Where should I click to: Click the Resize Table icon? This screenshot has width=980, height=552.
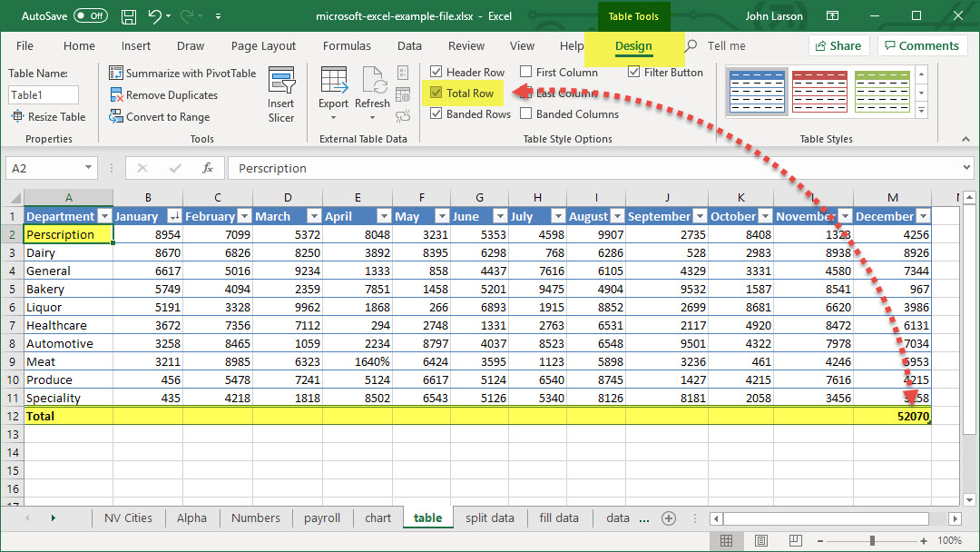(x=18, y=117)
